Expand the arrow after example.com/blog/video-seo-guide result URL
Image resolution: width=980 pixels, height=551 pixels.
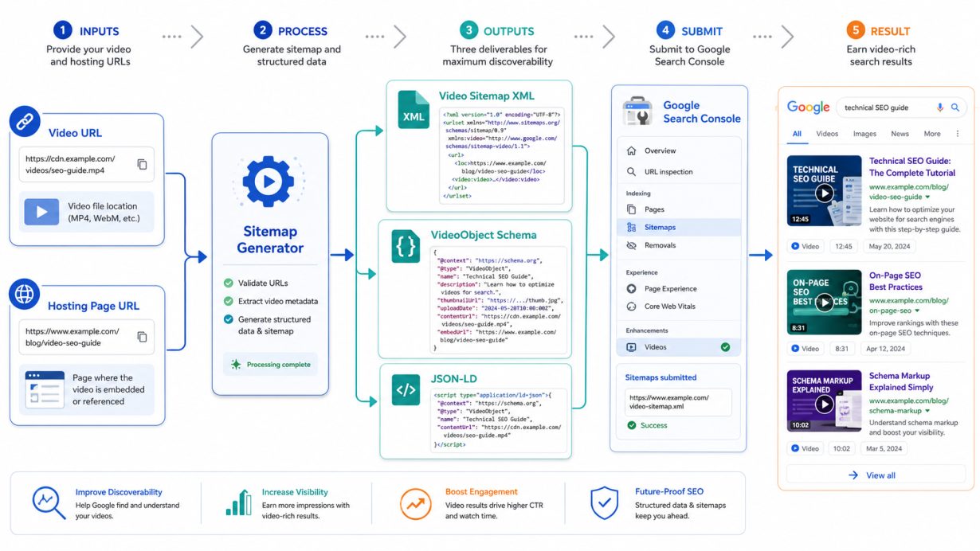tap(927, 197)
